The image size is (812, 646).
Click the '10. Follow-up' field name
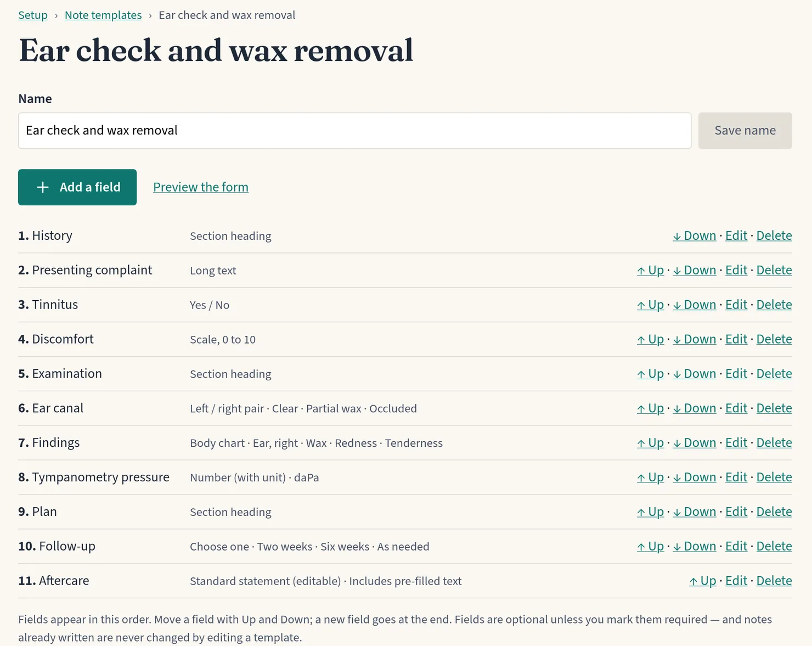[57, 547]
